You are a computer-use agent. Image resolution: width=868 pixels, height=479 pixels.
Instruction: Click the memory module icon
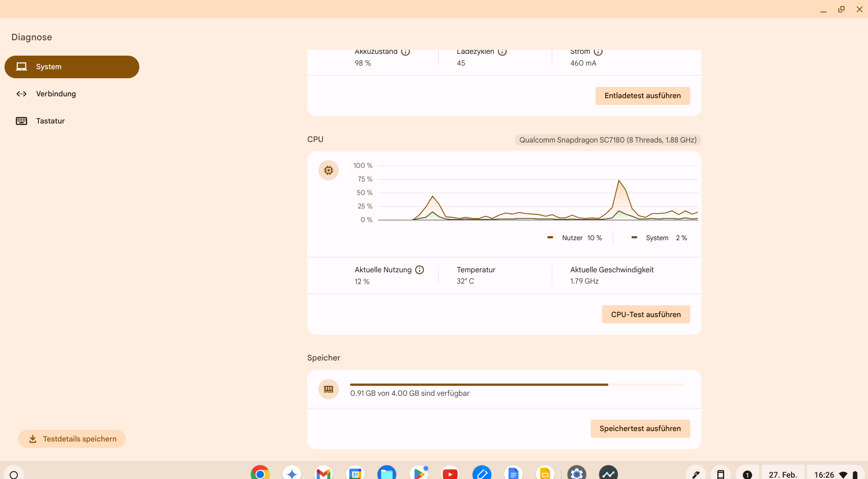(x=328, y=389)
